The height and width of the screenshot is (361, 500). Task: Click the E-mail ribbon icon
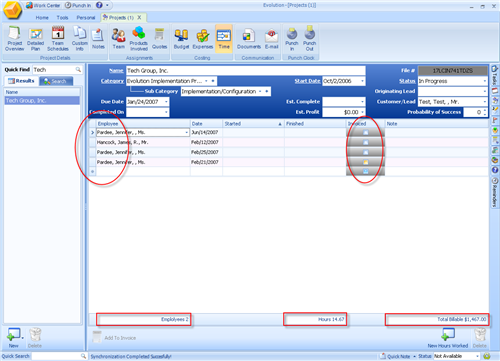point(272,39)
